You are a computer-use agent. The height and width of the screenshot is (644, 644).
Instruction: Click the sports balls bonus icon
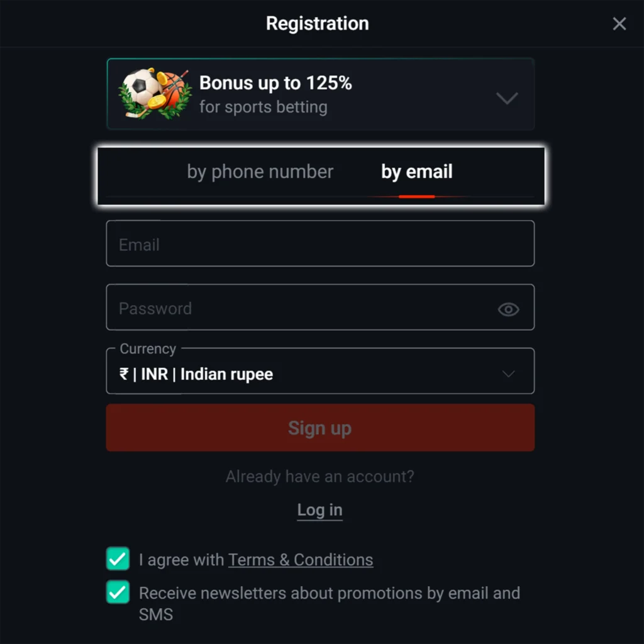tap(155, 94)
